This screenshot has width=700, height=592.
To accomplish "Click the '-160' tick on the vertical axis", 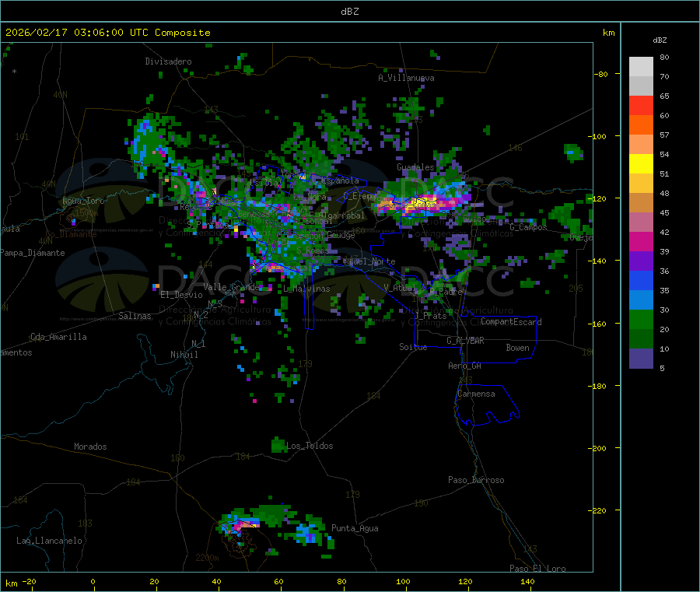I will pyautogui.click(x=597, y=324).
